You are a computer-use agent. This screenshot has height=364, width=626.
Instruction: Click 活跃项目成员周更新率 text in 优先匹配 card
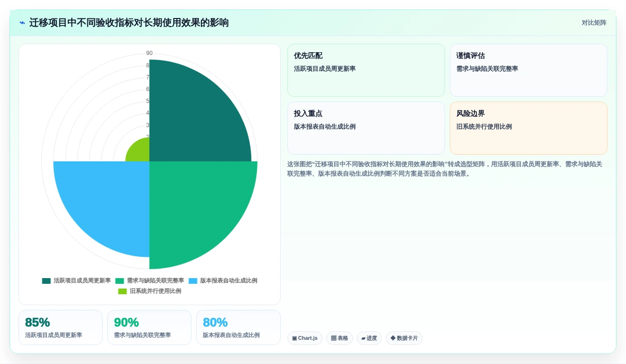pyautogui.click(x=325, y=69)
